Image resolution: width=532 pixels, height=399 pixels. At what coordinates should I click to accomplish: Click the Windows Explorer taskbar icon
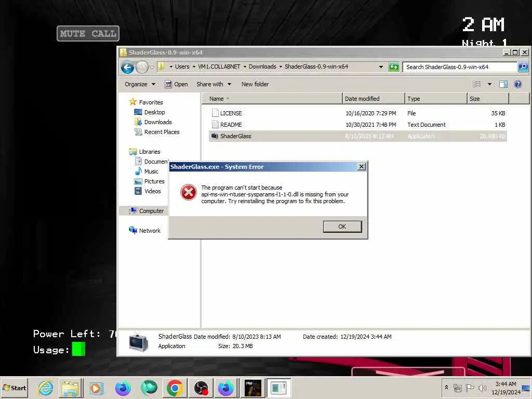[71, 388]
